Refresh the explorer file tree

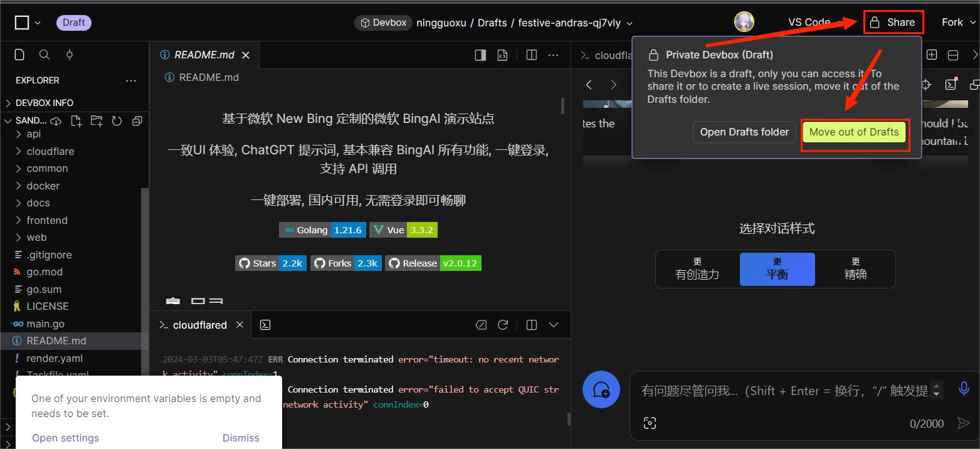tap(117, 120)
